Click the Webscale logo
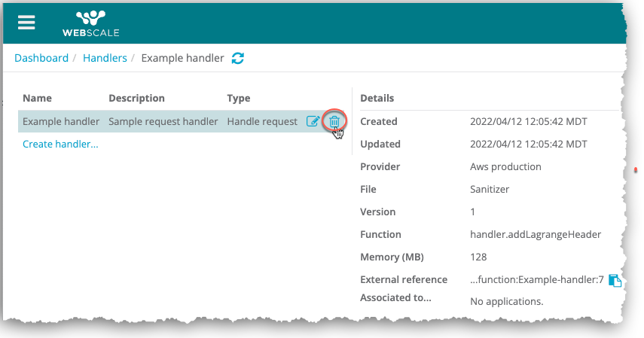 pos(90,23)
